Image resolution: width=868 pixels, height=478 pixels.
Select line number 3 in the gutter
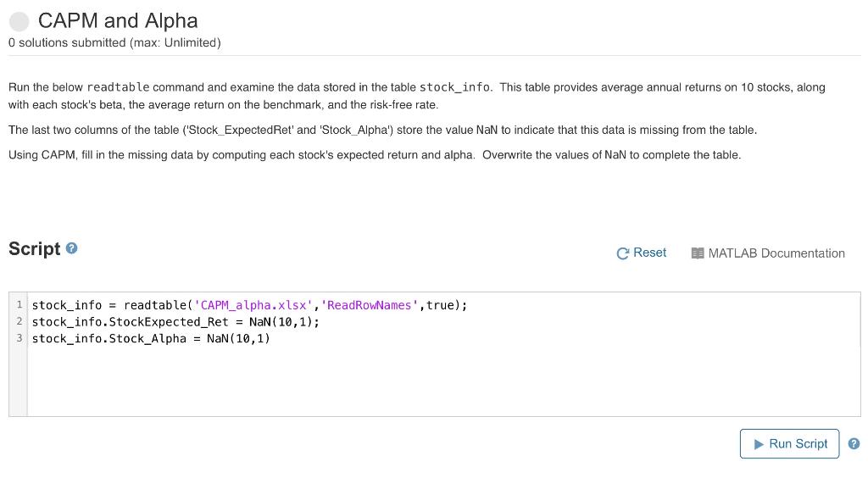19,339
